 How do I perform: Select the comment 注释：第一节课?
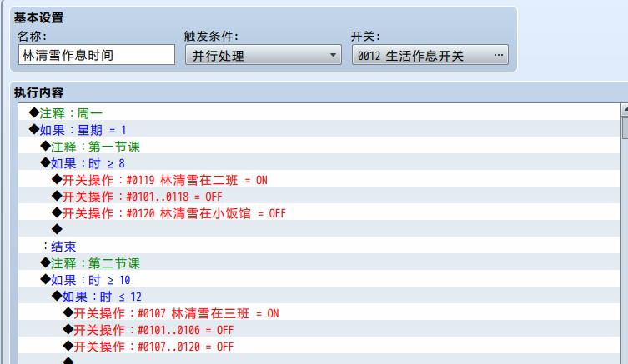[319, 147]
